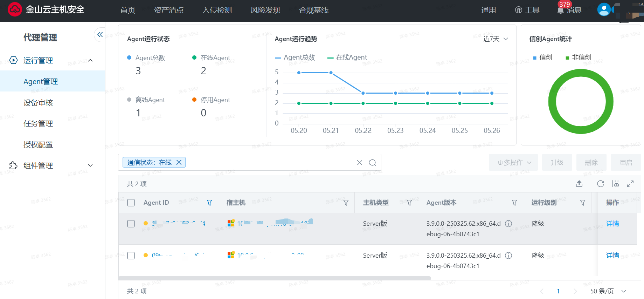Screen dimensions: 644x299
Task: Expand the table to fullscreen
Action: (x=630, y=184)
